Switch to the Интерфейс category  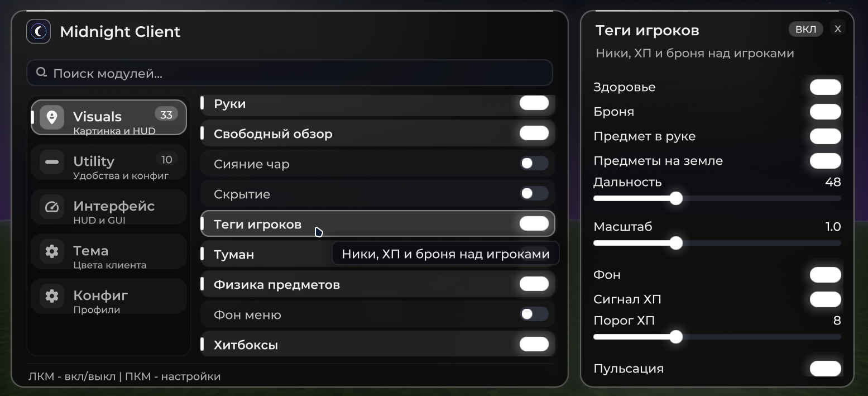(x=109, y=207)
